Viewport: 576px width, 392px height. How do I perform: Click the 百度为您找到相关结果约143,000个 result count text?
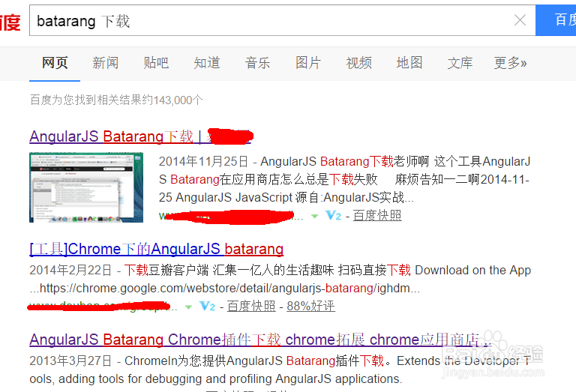pos(116,100)
